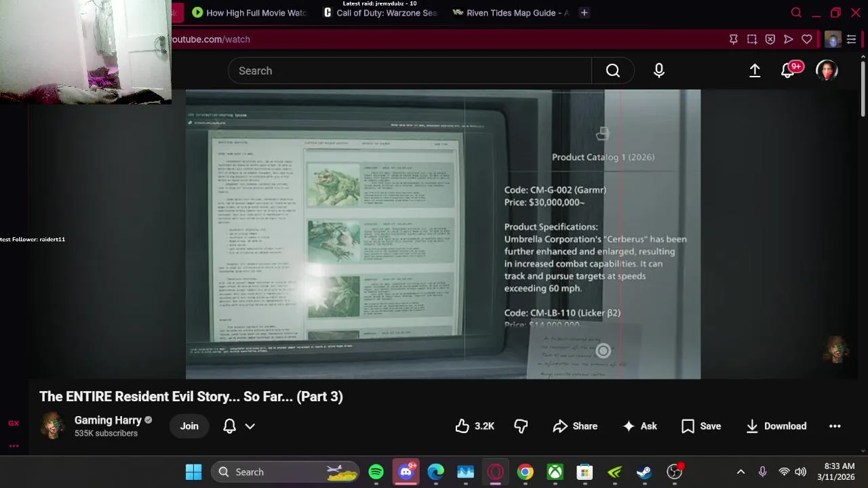The image size is (868, 488).
Task: Open sidebar three-dot setup menu
Action: tap(14, 446)
